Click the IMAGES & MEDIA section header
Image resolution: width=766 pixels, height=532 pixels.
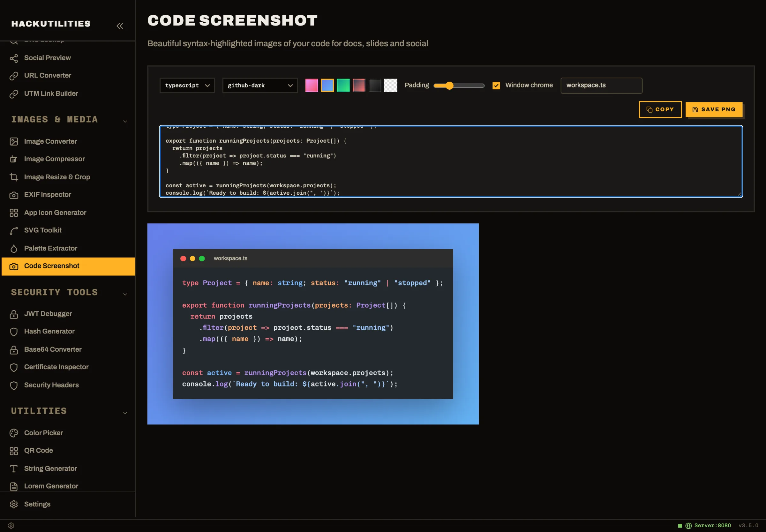tap(55, 119)
